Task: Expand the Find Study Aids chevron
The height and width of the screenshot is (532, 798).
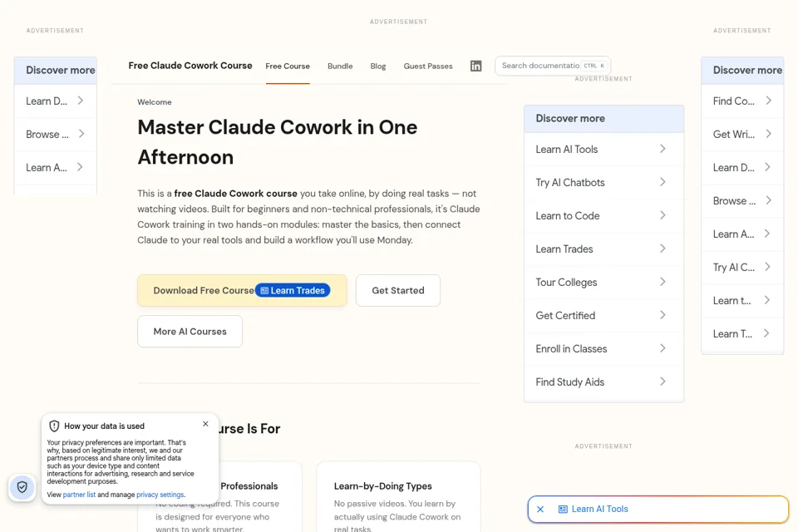Action: tap(663, 382)
